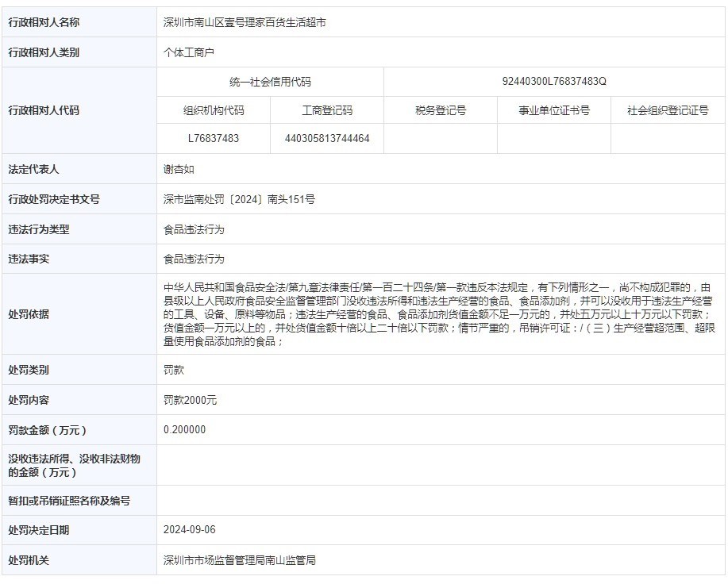Image resolution: width=728 pixels, height=584 pixels.
Task: Click the business name 深圳市南山区壹号理家百货生活超市
Action: tap(245, 23)
